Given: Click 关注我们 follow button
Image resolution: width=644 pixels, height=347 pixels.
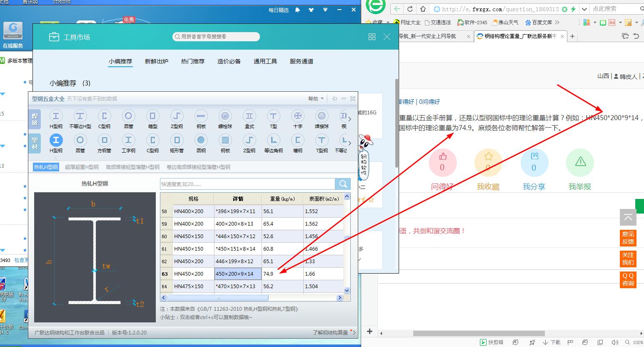Looking at the screenshot, I should [x=628, y=259].
